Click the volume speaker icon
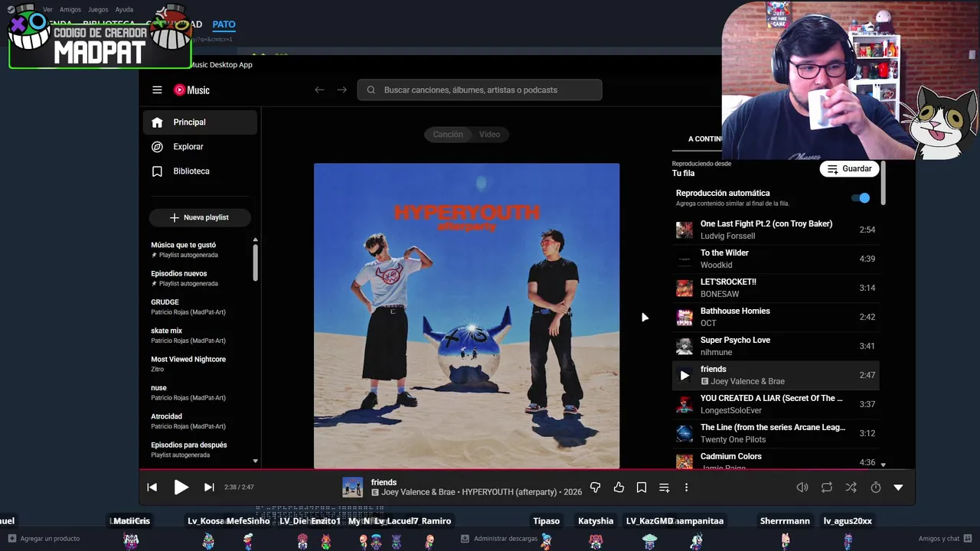Screen dimensions: 980x551 tap(802, 487)
